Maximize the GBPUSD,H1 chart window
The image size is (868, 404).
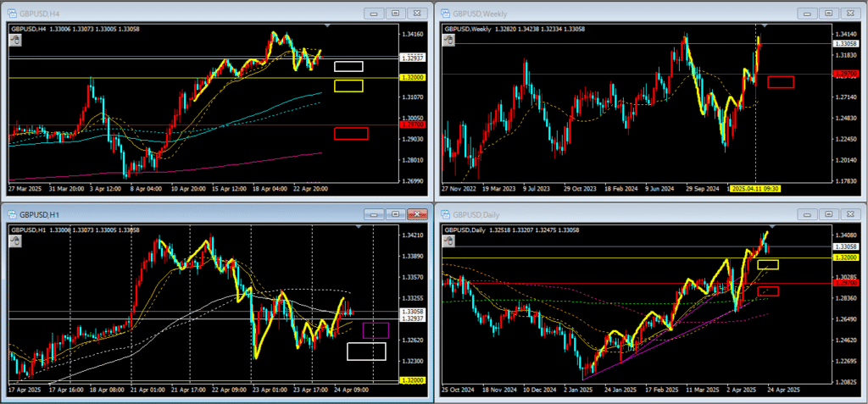coord(395,214)
